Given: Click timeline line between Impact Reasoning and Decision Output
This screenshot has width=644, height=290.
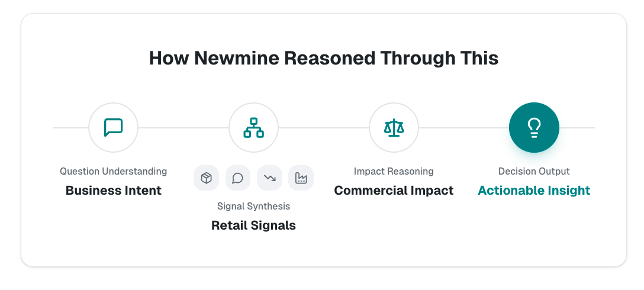Looking at the screenshot, I should click(x=464, y=127).
